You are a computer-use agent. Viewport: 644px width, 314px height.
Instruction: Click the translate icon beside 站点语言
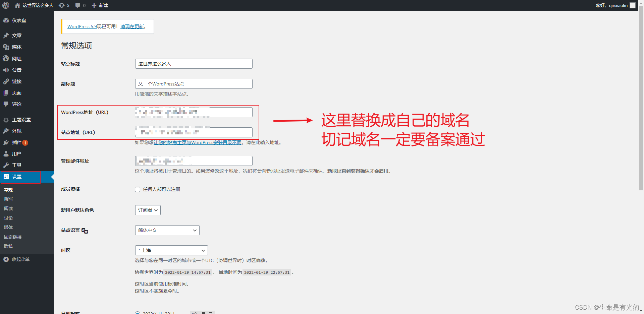pyautogui.click(x=85, y=231)
